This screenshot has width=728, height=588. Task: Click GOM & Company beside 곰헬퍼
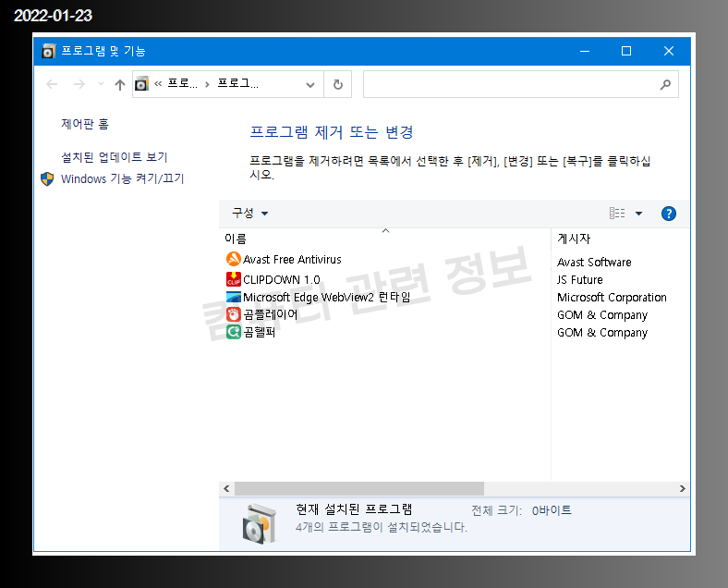click(602, 333)
